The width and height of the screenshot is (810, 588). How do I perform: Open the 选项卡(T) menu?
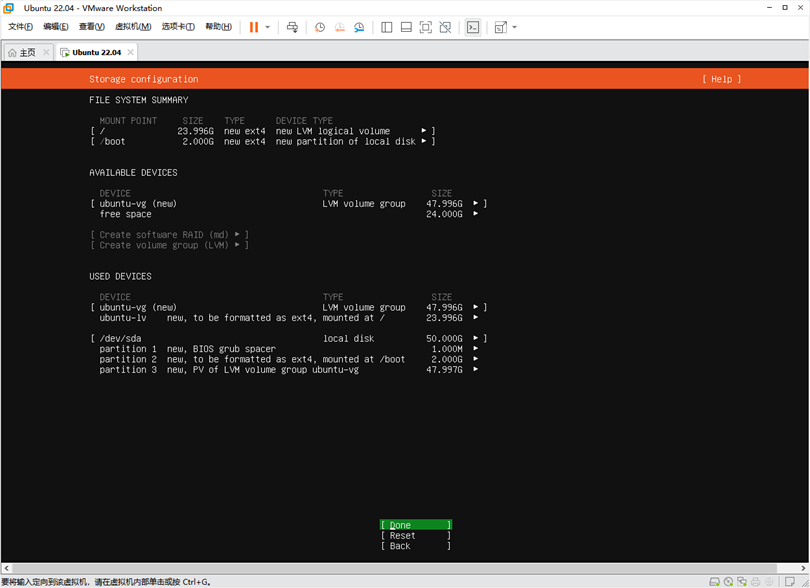point(178,27)
